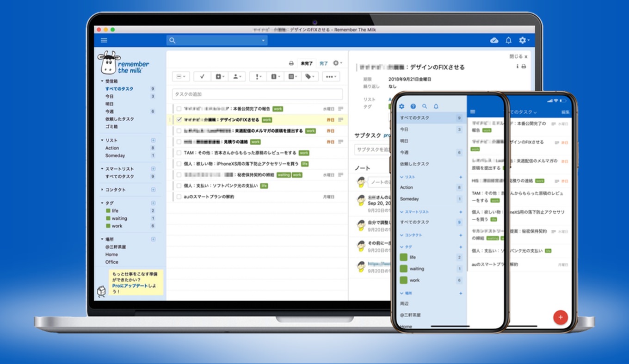
Task: Open settings gear in laptop top-right header
Action: pyautogui.click(x=524, y=41)
